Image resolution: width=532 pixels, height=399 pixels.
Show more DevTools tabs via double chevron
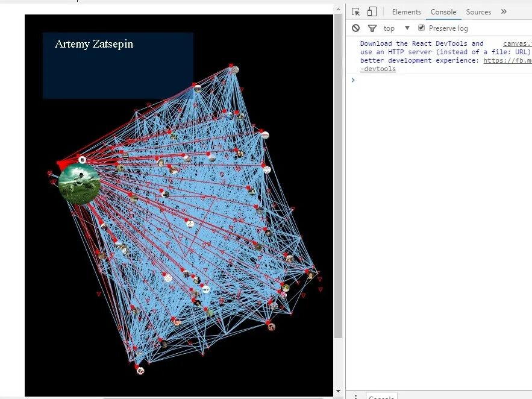(x=504, y=11)
